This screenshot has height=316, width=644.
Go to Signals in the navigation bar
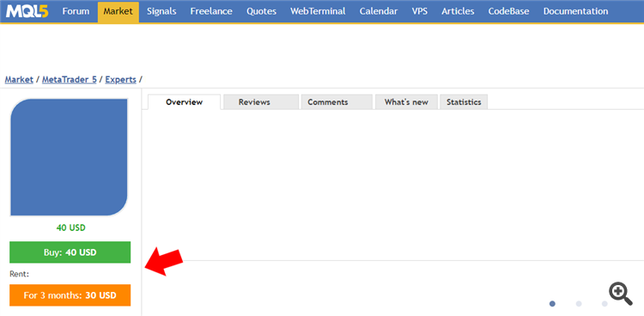coord(161,11)
